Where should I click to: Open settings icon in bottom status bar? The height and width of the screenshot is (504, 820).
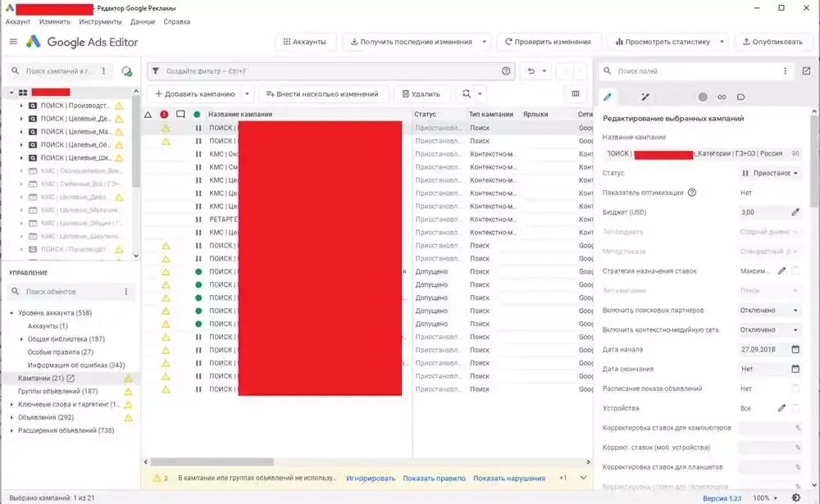(x=796, y=497)
